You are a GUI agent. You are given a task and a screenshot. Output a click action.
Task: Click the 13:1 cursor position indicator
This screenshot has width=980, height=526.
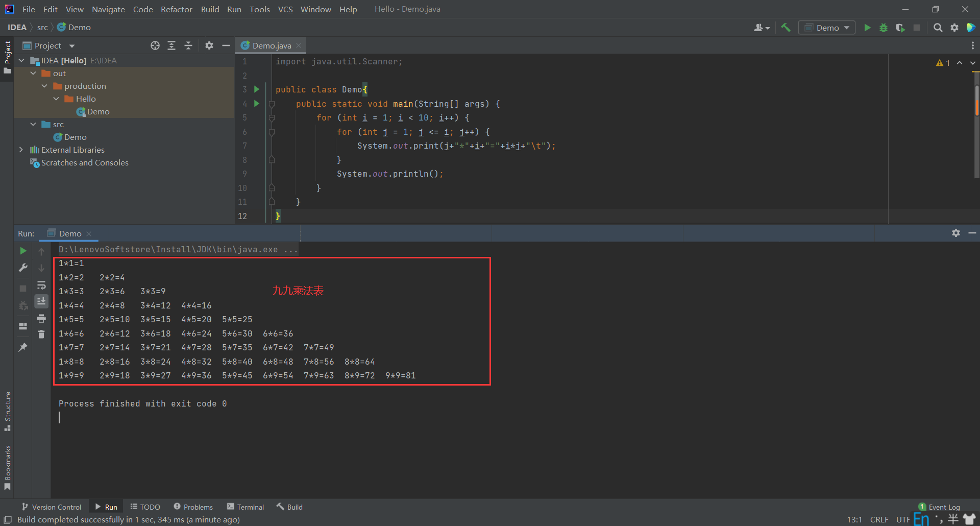[x=854, y=519]
